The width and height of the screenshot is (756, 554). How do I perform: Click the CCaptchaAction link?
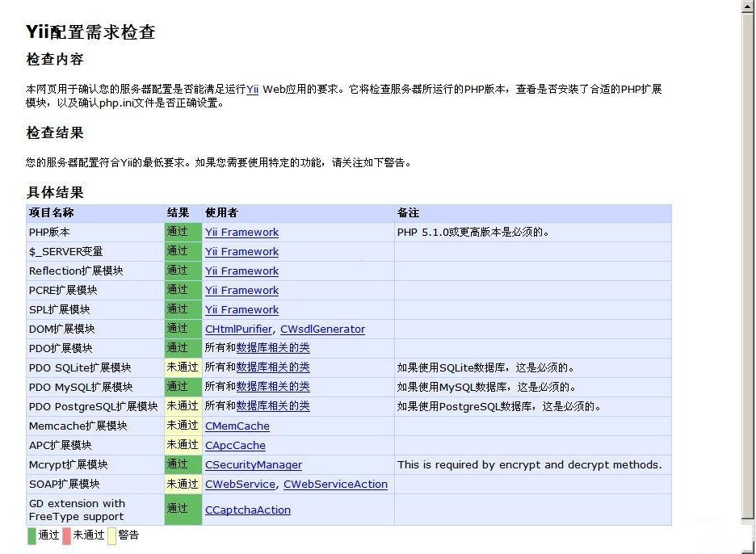click(247, 510)
